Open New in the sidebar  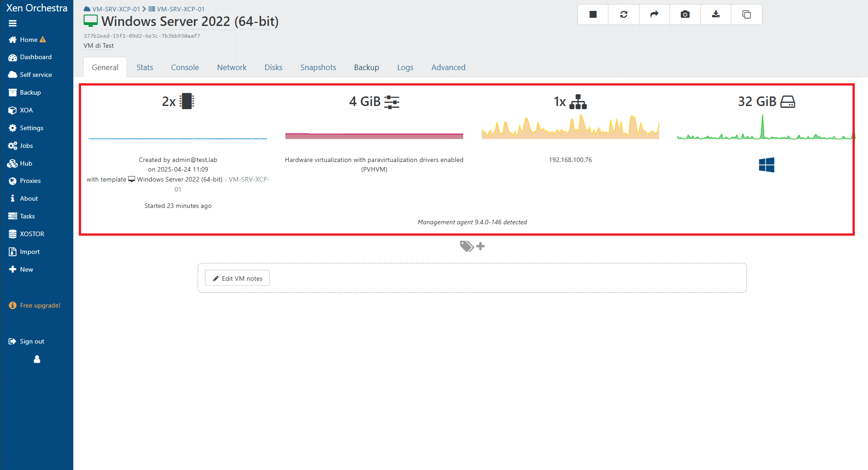(21, 269)
